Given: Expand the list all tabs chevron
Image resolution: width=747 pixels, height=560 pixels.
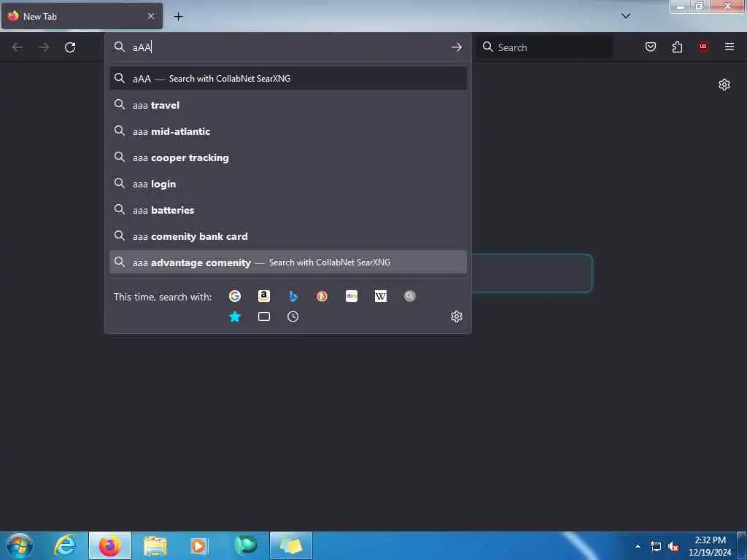Looking at the screenshot, I should point(626,16).
